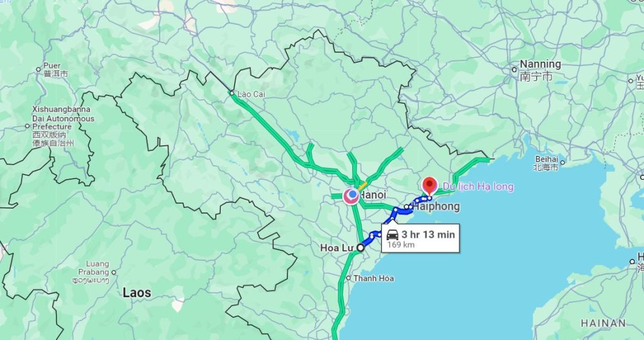644x340 pixels.
Task: Click the Beihai city marker
Action: pos(562,162)
